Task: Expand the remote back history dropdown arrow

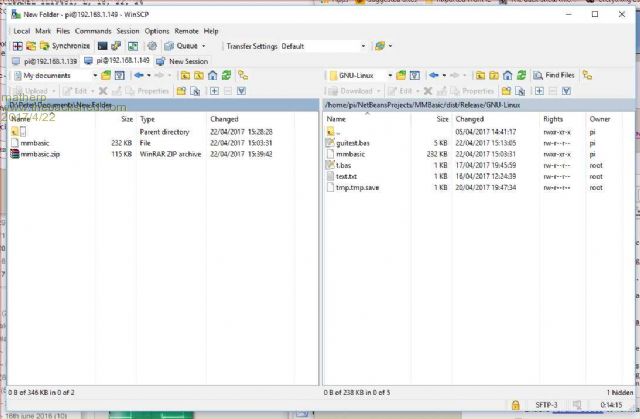Action: pyautogui.click(x=444, y=75)
